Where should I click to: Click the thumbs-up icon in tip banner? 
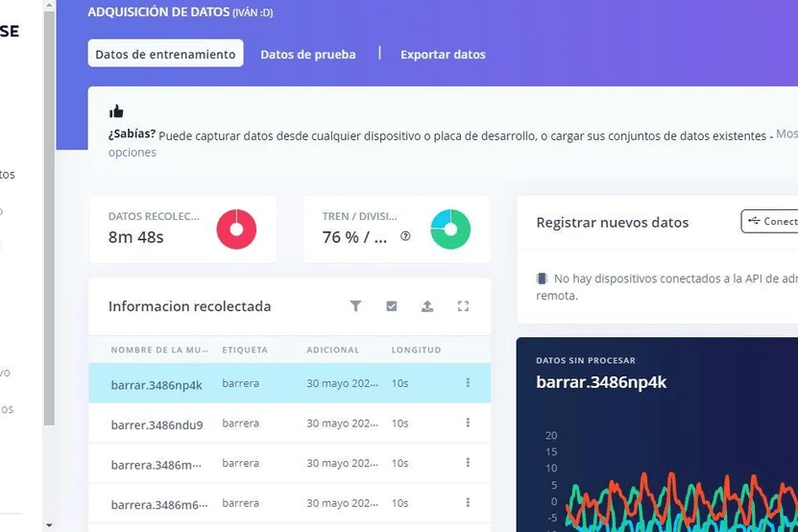(116, 111)
